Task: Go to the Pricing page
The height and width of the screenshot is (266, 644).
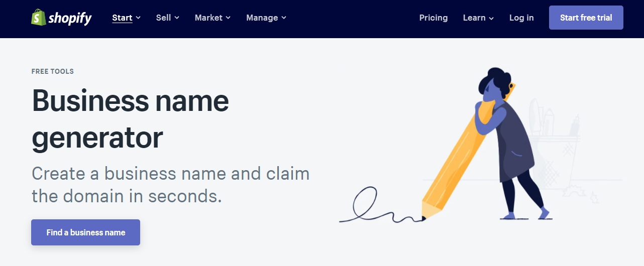Action: pyautogui.click(x=433, y=18)
